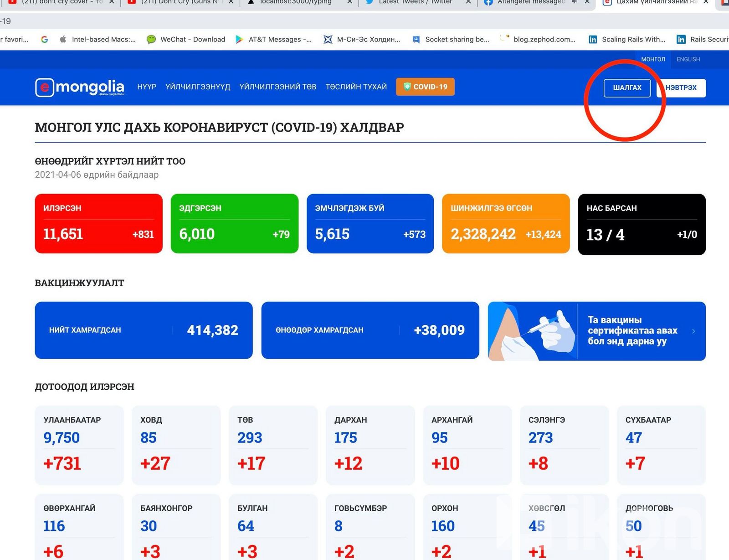Viewport: 729px width, 560px height.
Task: Open the М-Си-Эс Холдин bookmark
Action: [x=362, y=39]
